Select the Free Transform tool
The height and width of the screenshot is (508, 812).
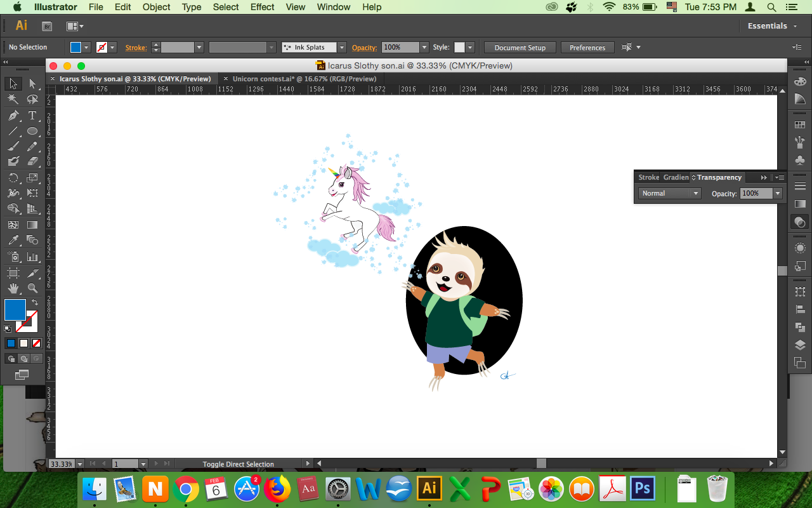point(32,193)
